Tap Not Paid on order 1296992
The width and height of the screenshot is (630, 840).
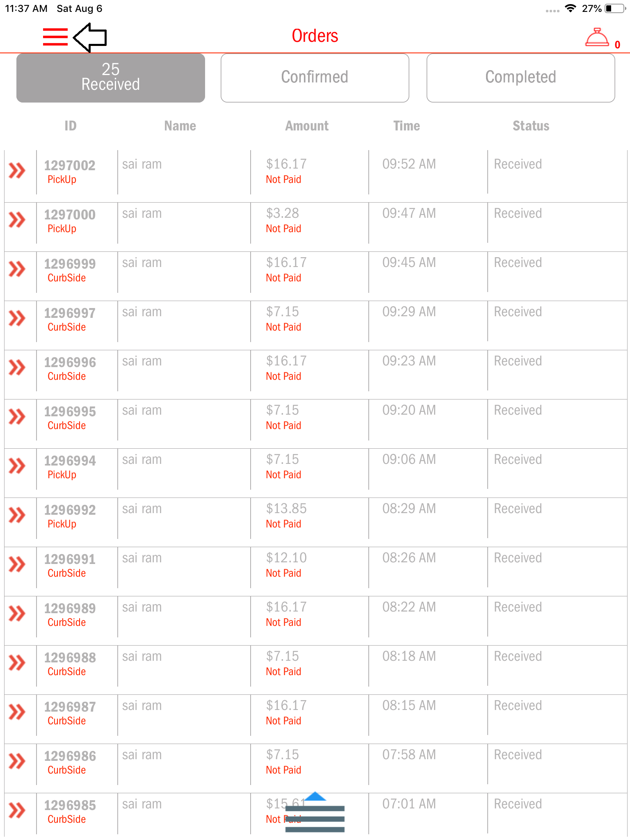(x=283, y=524)
